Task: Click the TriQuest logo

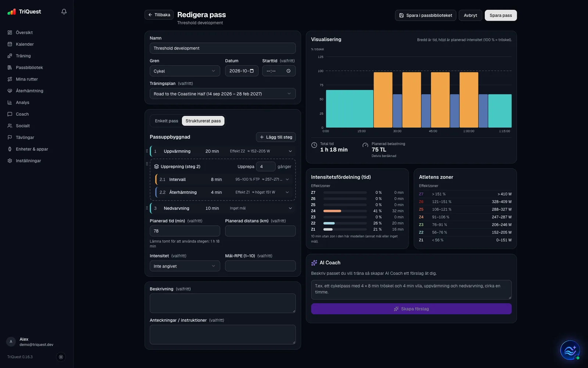Action: tap(24, 12)
